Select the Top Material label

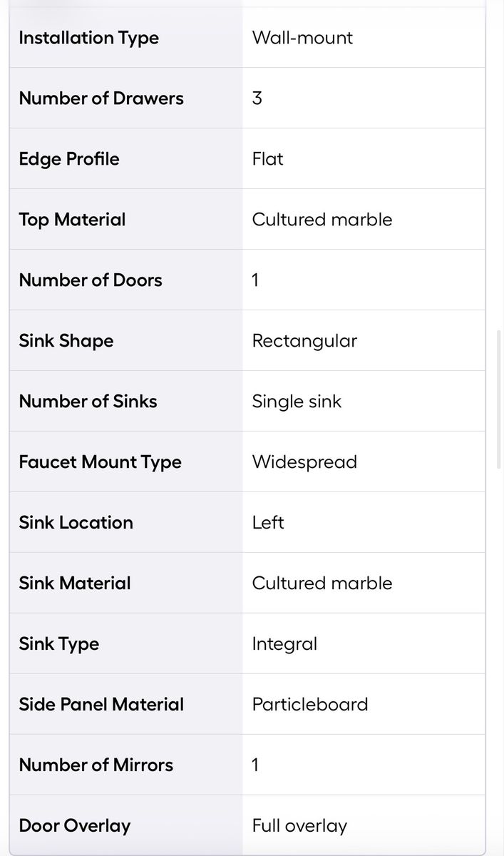[x=72, y=220]
